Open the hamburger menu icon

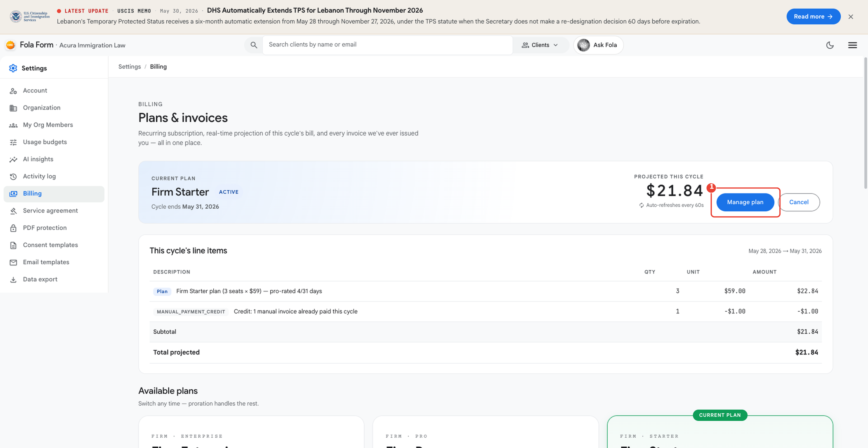point(852,45)
